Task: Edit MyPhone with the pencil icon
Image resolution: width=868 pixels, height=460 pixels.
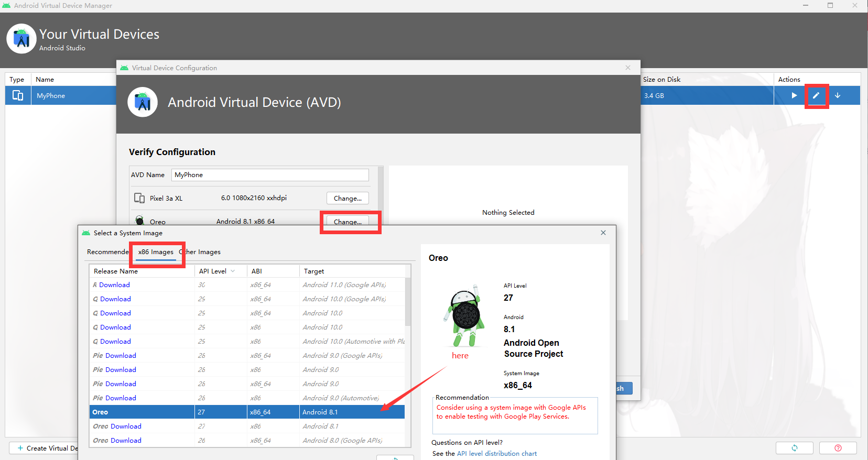Action: coord(816,95)
